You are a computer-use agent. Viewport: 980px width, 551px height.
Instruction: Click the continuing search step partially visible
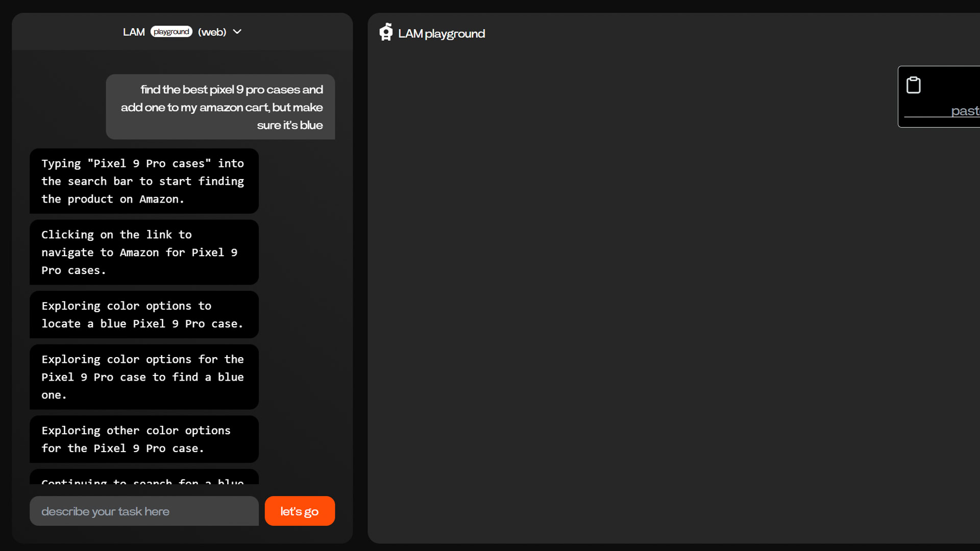coord(143,481)
